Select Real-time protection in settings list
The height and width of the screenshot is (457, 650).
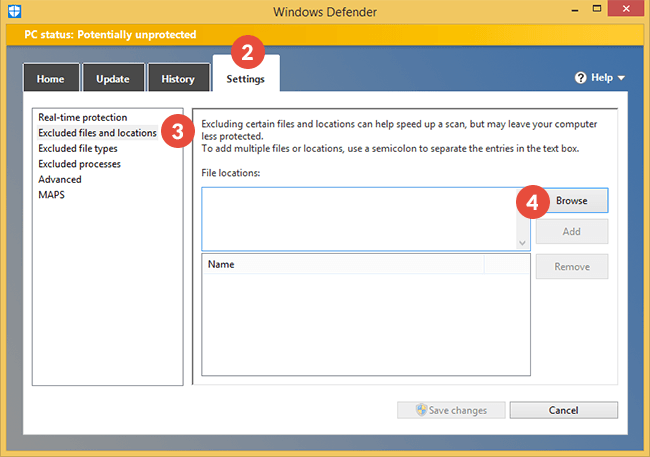83,117
